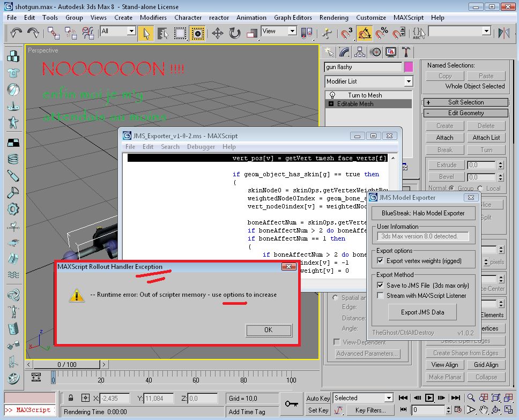
Task: Open the MAXScript menu
Action: [x=409, y=18]
